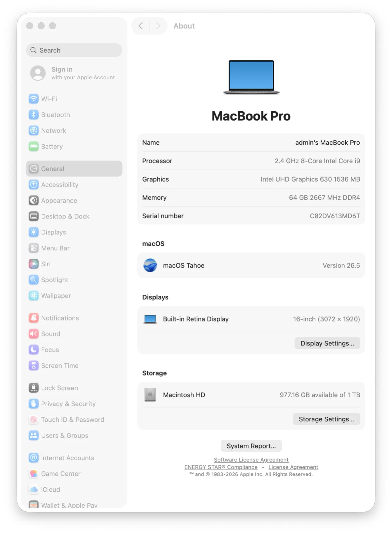This screenshot has height=533, width=392.
Task: Open Users & Groups icon
Action: [34, 435]
